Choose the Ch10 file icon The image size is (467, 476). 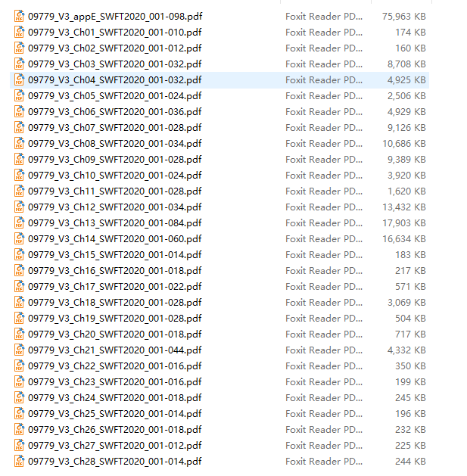click(x=20, y=175)
